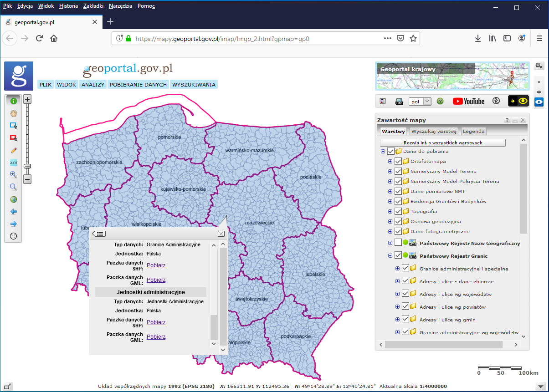The image size is (549, 392).
Task: Click 'Rozwiń inf. o wszystkich warstwach' button
Action: click(x=443, y=143)
